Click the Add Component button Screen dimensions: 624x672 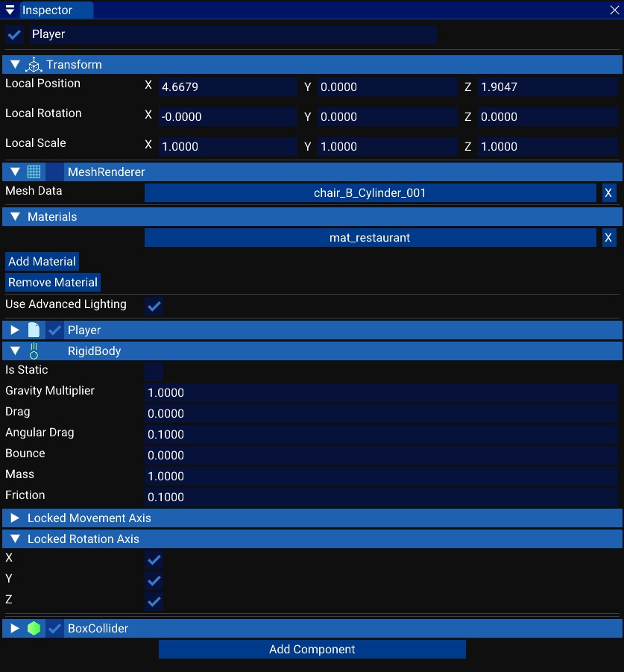point(312,650)
